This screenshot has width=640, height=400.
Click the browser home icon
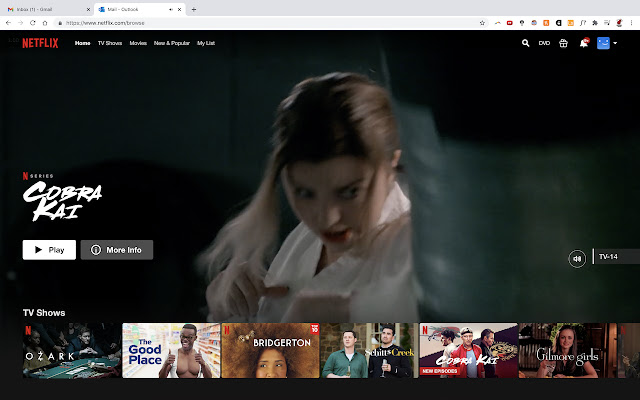[45, 23]
